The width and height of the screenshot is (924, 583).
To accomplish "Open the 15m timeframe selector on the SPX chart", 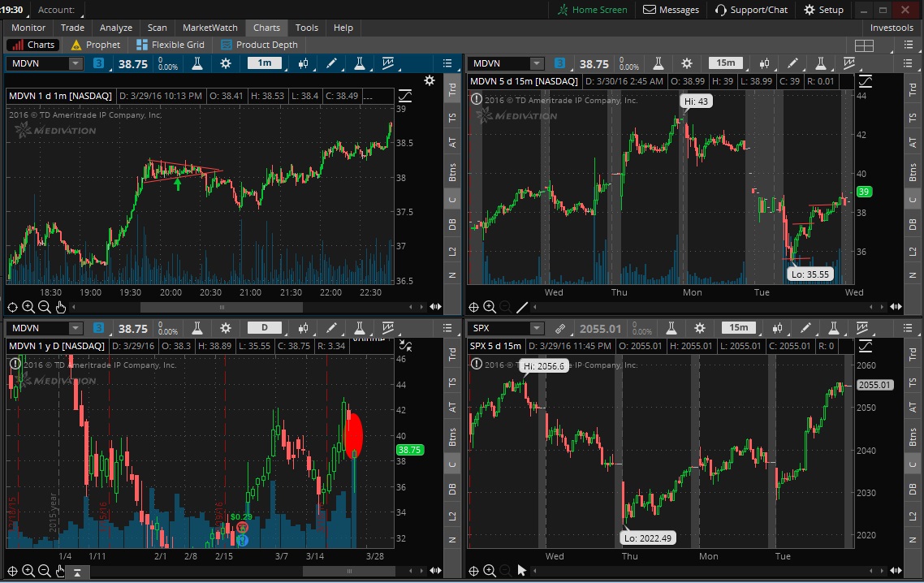I will [x=739, y=328].
